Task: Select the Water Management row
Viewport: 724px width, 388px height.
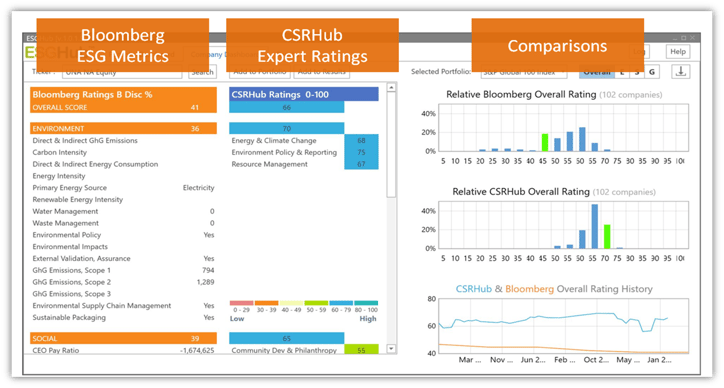Action: [x=123, y=211]
